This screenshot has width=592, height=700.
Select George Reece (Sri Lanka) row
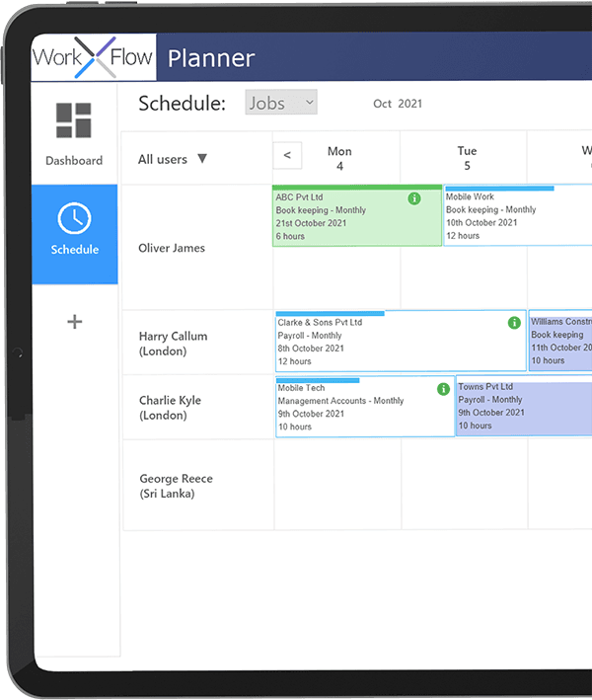pos(176,486)
